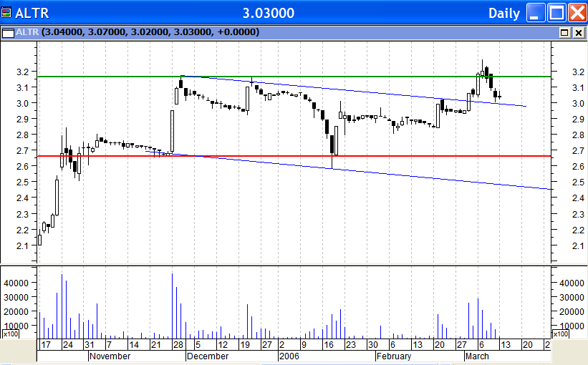Click the 19 date tick on time axis
The height and width of the screenshot is (365, 588).
click(245, 345)
